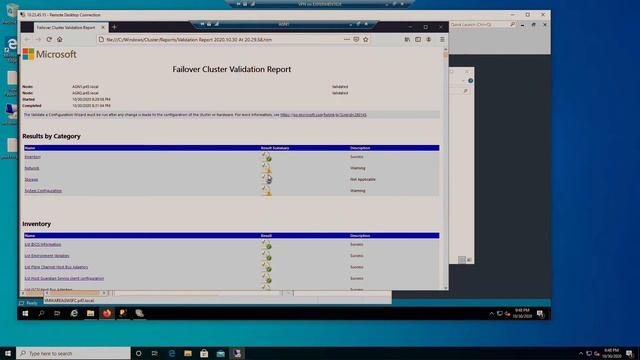
Task: Open Mail app on local taskbar
Action: pos(220,353)
